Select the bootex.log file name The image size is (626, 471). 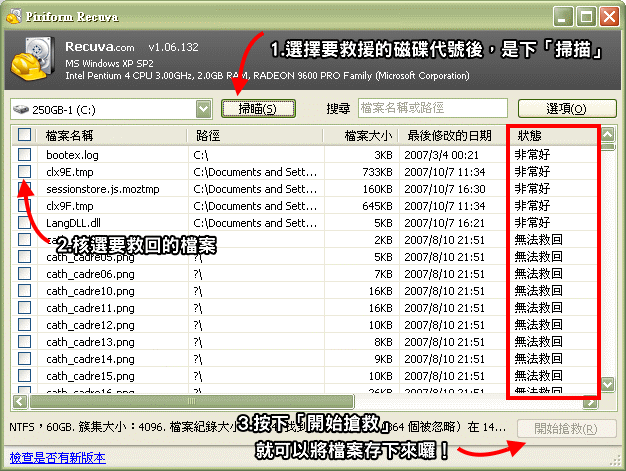(x=72, y=155)
